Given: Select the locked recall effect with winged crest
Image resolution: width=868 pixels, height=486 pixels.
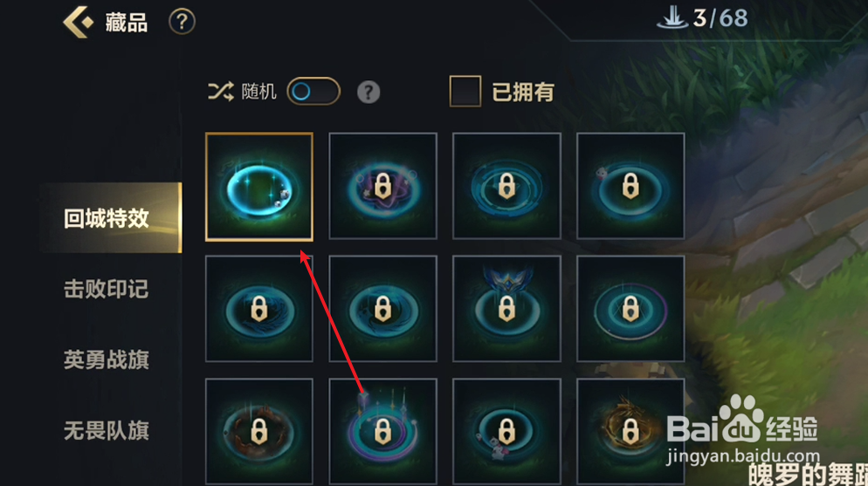Looking at the screenshot, I should click(x=506, y=309).
